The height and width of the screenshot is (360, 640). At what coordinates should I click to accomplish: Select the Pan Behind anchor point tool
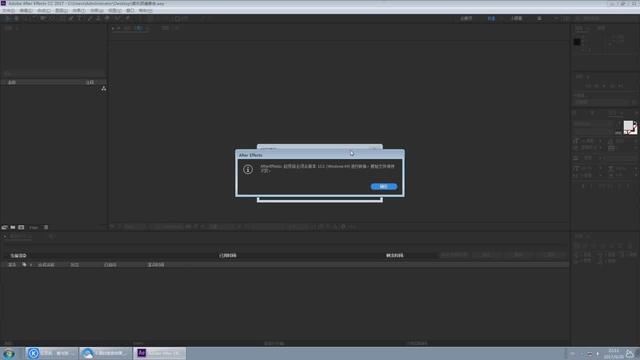(x=53, y=19)
